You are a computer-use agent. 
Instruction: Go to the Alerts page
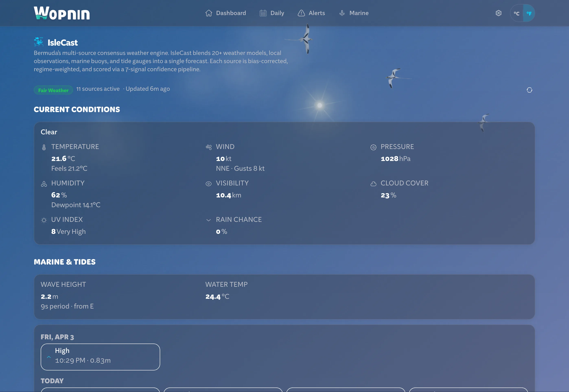tap(311, 13)
